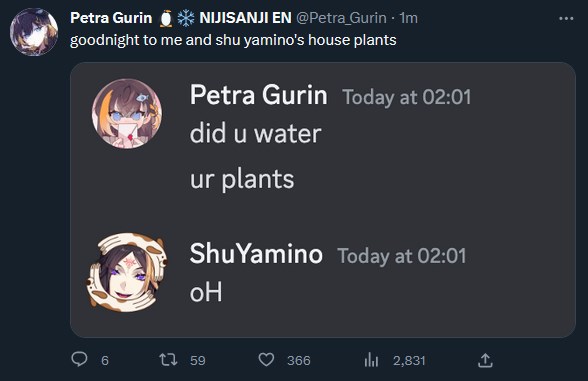Open view analytics bar chart icon
588x381 pixels.
(x=371, y=360)
